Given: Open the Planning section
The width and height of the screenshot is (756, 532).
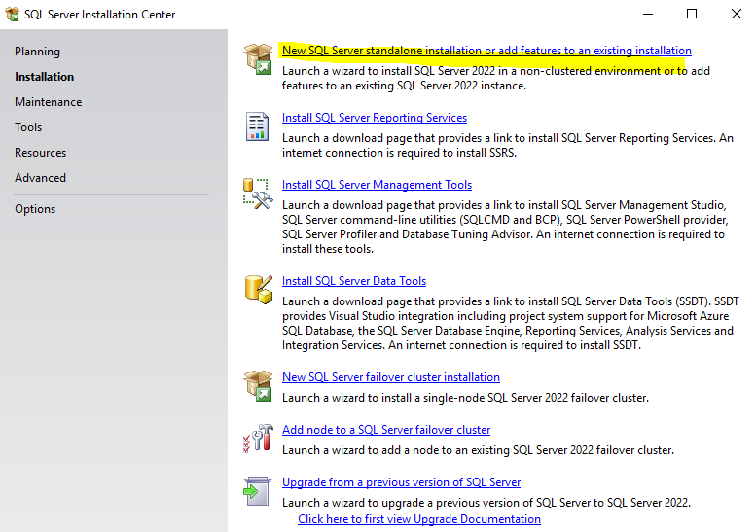Looking at the screenshot, I should click(x=38, y=52).
